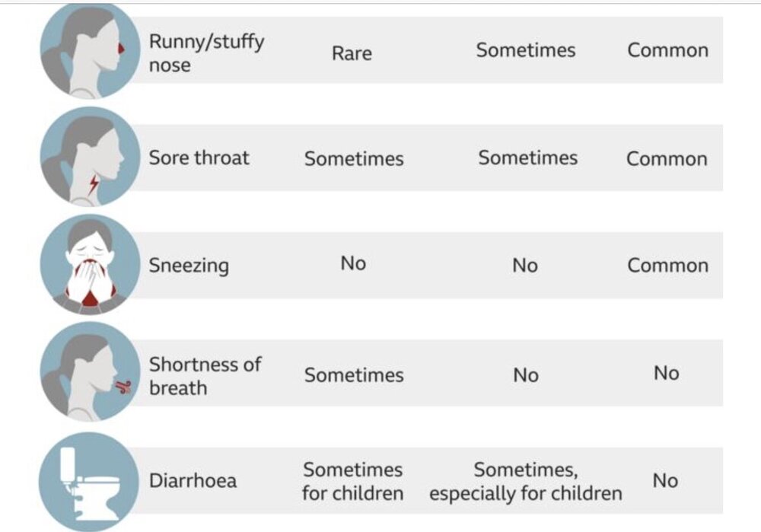Viewport: 761px width, 532px height.
Task: Click the last 'No' in diarrhoea row
Action: (x=665, y=480)
